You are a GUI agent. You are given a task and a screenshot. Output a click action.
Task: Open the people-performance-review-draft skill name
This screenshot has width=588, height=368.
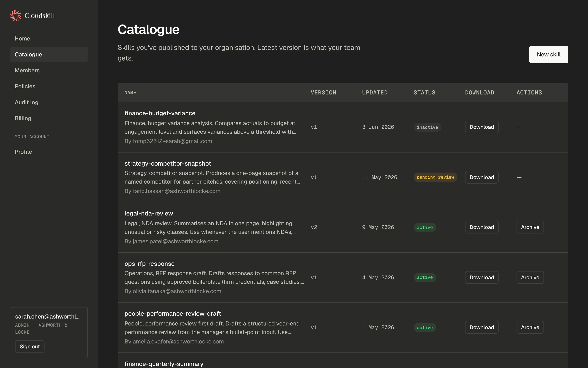coord(173,314)
